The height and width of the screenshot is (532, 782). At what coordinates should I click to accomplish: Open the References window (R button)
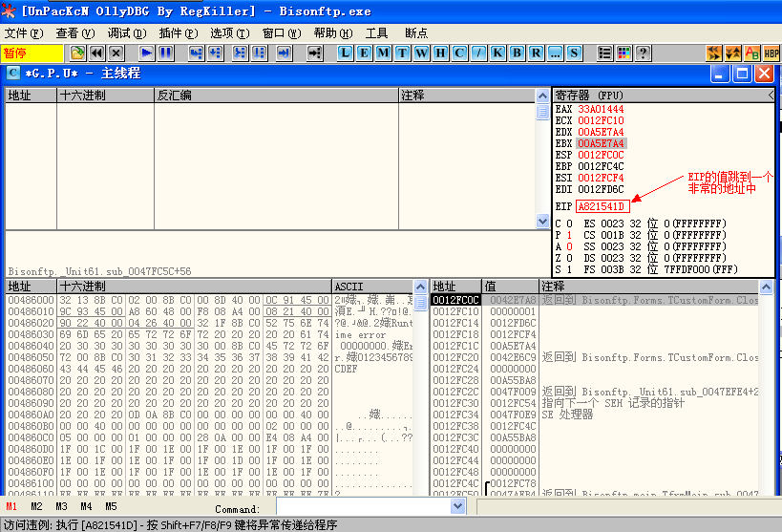pyautogui.click(x=536, y=53)
